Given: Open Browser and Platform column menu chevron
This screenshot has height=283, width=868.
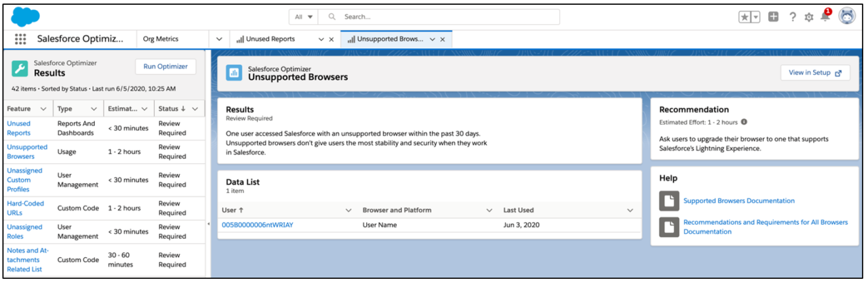Looking at the screenshot, I should (489, 211).
